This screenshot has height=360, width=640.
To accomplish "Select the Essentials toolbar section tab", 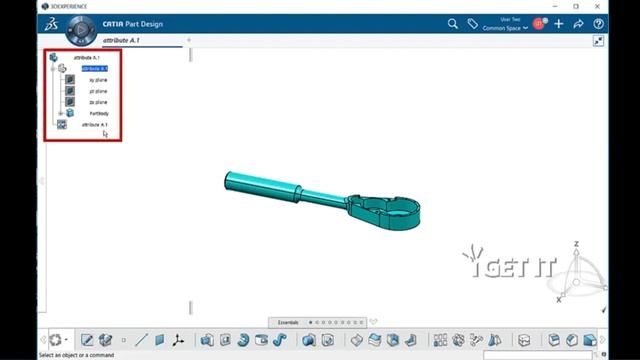I will pos(288,322).
